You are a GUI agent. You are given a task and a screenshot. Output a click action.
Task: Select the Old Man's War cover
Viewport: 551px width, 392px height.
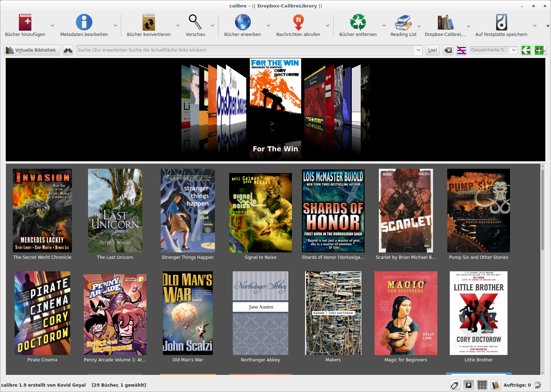pos(188,313)
